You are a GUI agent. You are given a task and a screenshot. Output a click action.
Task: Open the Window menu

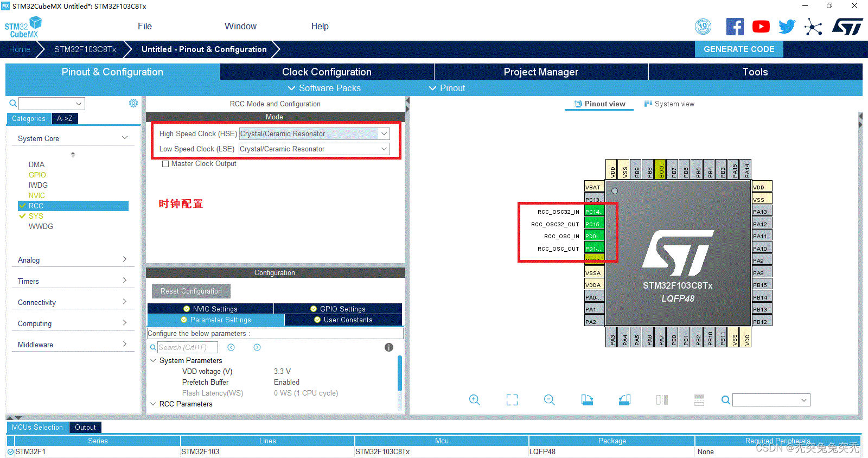[x=240, y=26]
